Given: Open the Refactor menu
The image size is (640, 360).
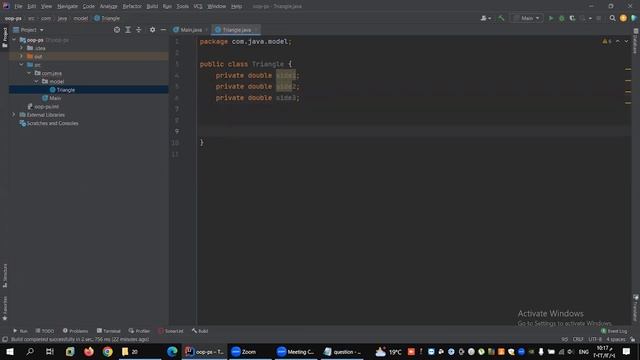Looking at the screenshot, I should tap(132, 6).
